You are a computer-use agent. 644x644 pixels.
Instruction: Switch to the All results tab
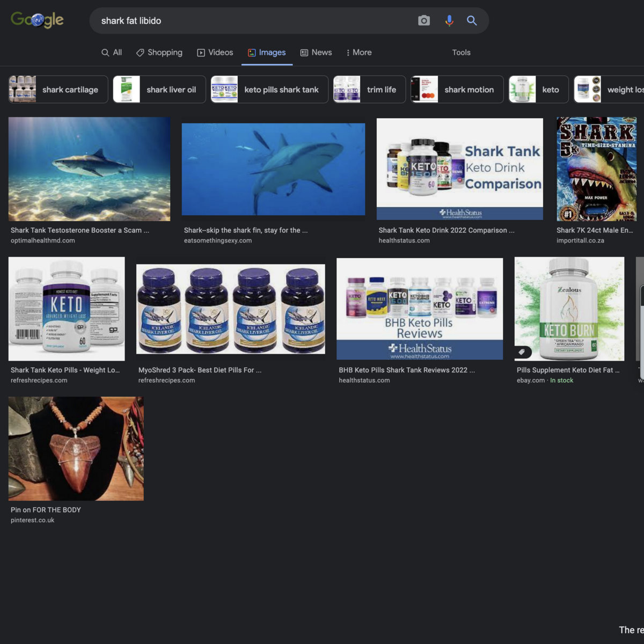tap(112, 53)
